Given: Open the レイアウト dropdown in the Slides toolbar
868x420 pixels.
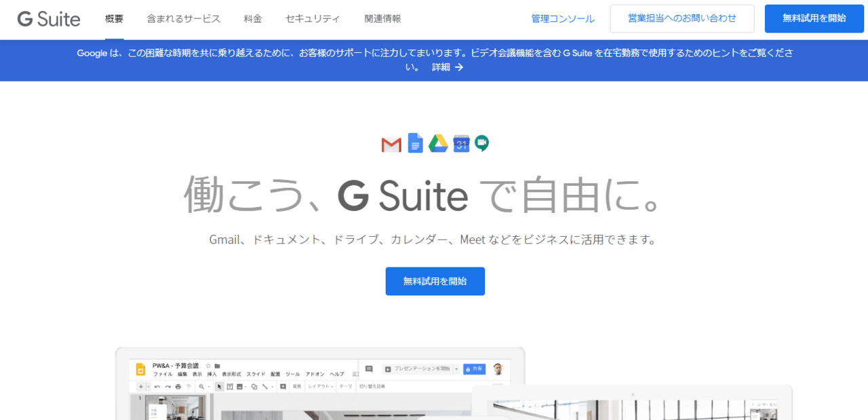Looking at the screenshot, I should [x=321, y=387].
